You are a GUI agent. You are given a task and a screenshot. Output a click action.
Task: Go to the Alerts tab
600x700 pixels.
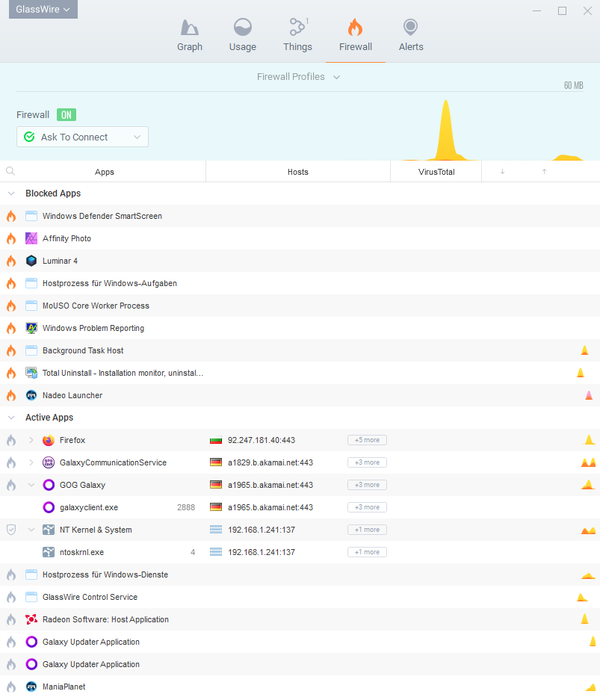click(411, 35)
